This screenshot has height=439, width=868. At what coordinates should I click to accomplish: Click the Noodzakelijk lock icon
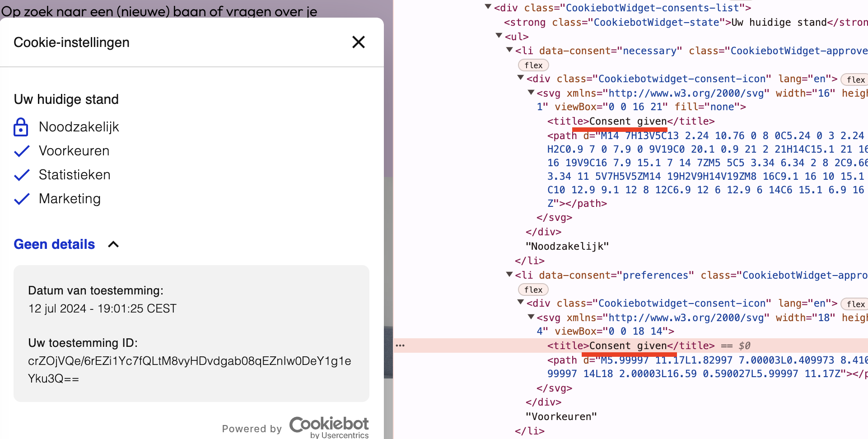(x=21, y=127)
